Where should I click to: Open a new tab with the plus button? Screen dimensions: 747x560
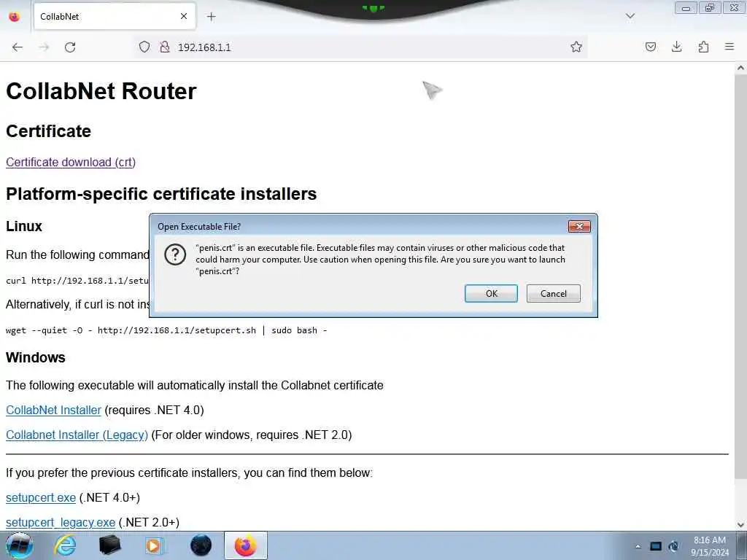tap(212, 17)
